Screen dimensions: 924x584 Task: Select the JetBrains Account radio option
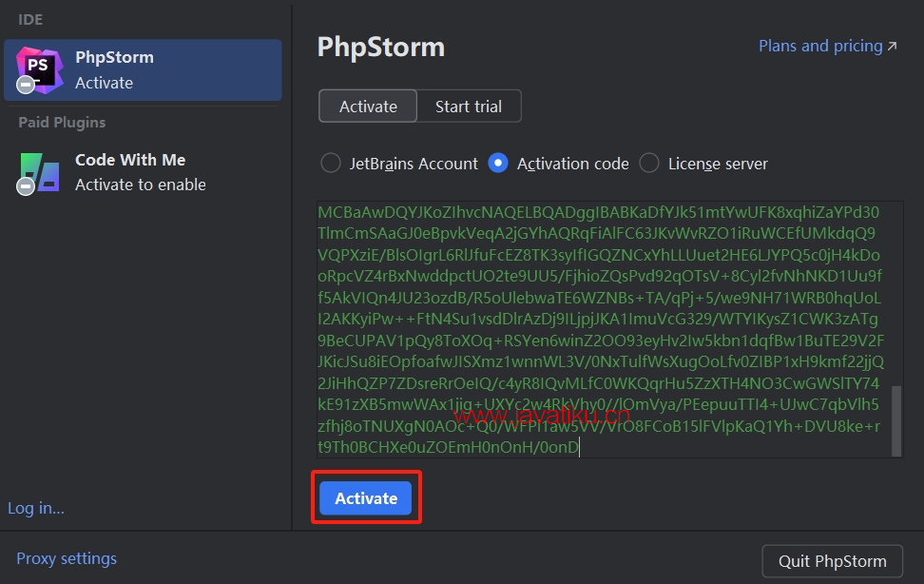pos(331,164)
